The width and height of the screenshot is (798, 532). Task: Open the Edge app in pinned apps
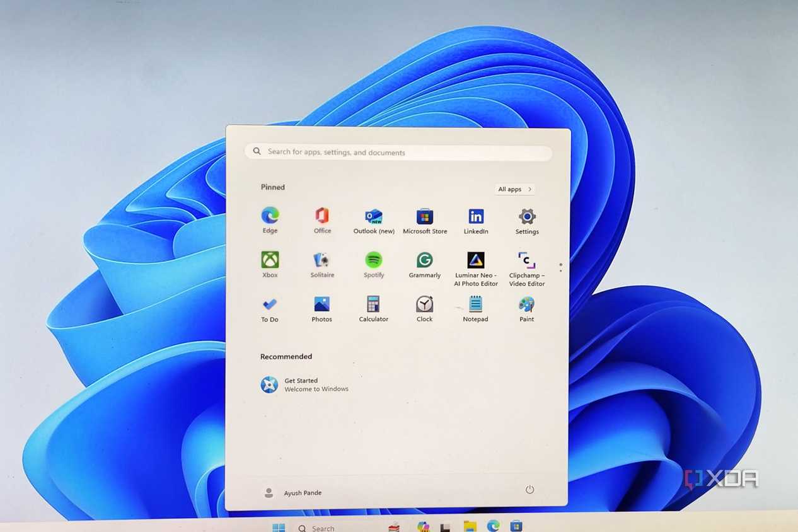coord(270,221)
